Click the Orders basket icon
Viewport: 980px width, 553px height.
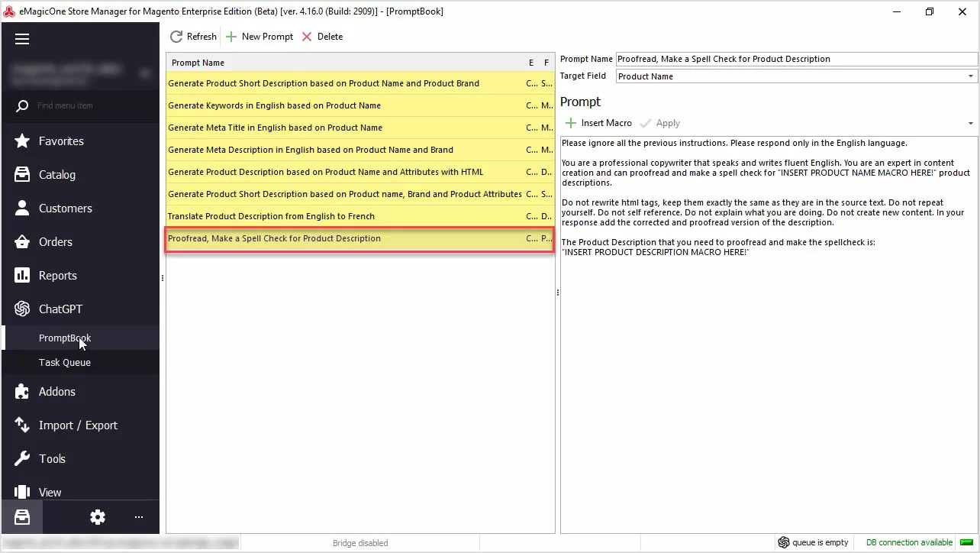tap(22, 242)
